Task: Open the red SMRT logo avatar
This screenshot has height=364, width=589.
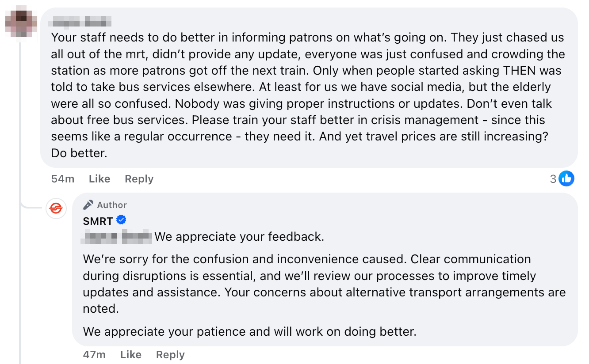Action: point(56,208)
